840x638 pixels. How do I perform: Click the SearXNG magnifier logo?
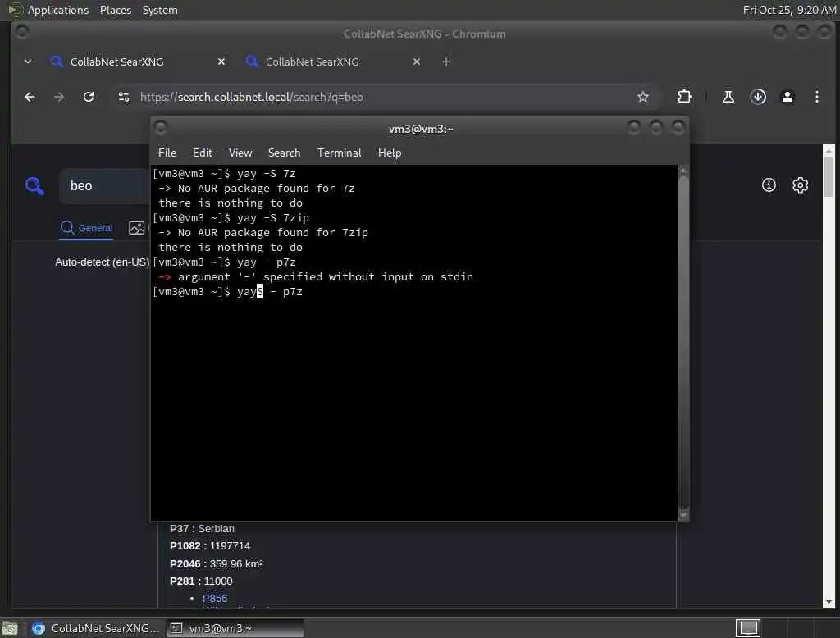point(34,186)
